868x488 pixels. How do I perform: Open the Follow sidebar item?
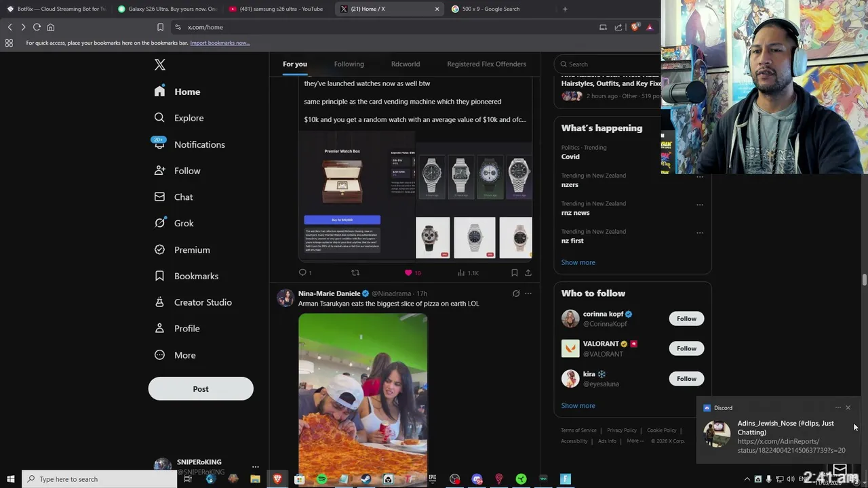pyautogui.click(x=177, y=171)
